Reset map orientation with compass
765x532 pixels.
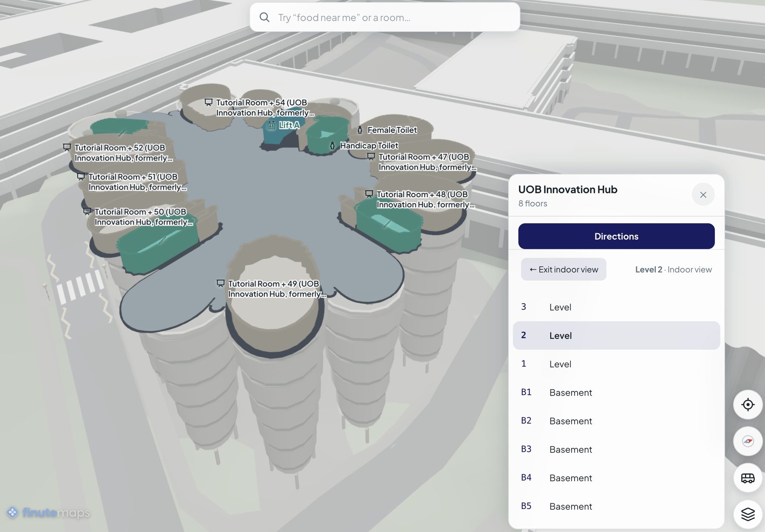[748, 441]
